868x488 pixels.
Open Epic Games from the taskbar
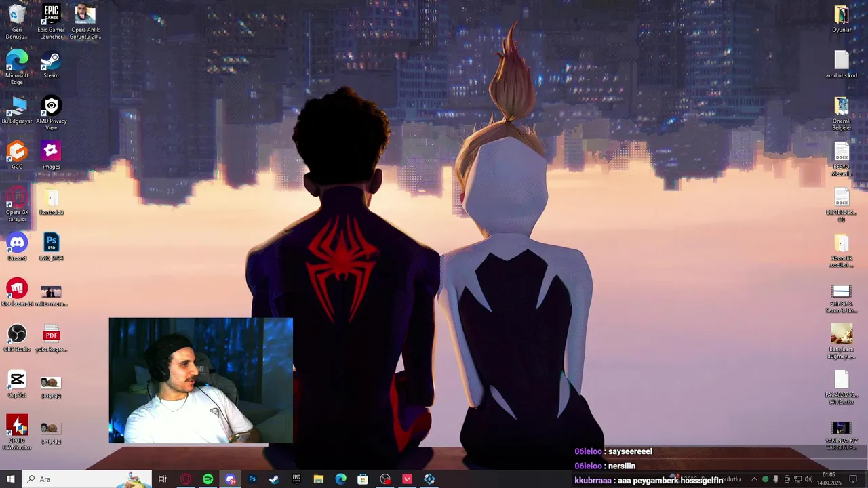(x=296, y=479)
